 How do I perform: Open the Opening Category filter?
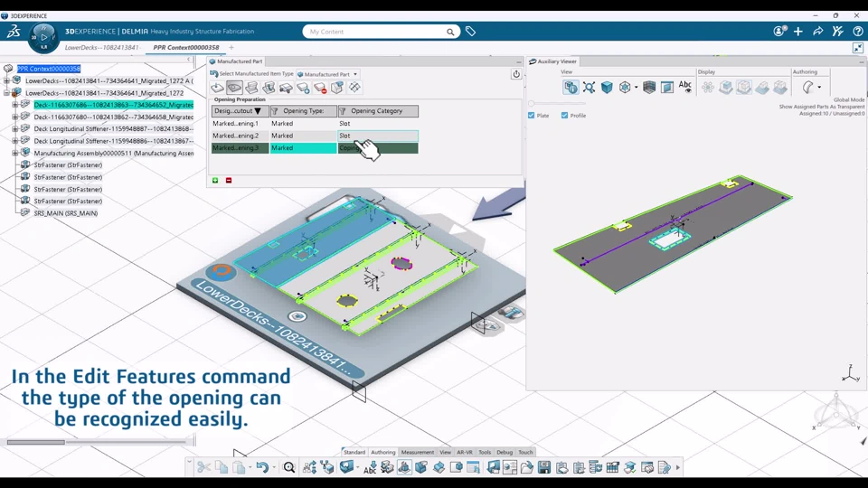click(x=342, y=111)
